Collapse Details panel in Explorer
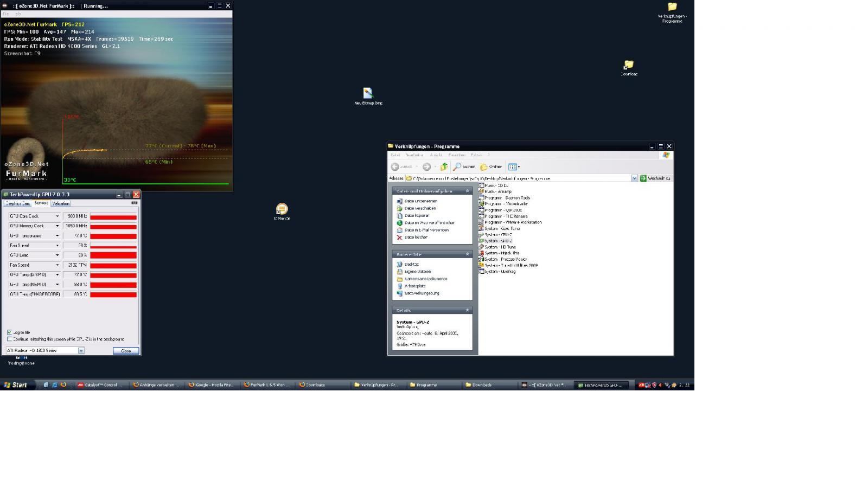 (467, 311)
